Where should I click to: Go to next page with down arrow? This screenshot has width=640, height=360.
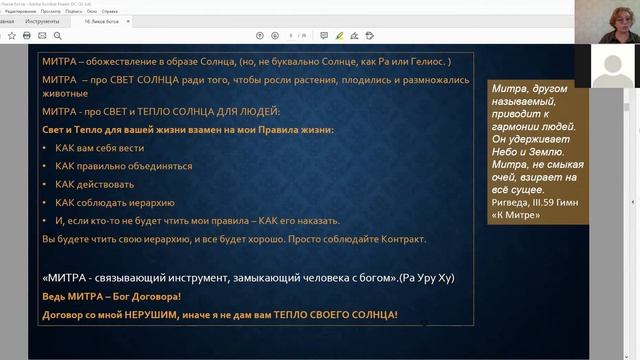click(x=275, y=36)
